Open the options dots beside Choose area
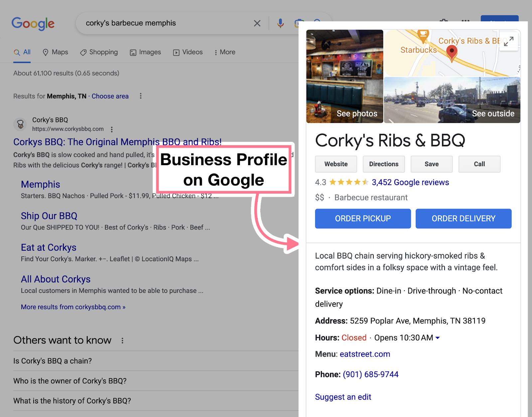The image size is (532, 417). coord(141,96)
